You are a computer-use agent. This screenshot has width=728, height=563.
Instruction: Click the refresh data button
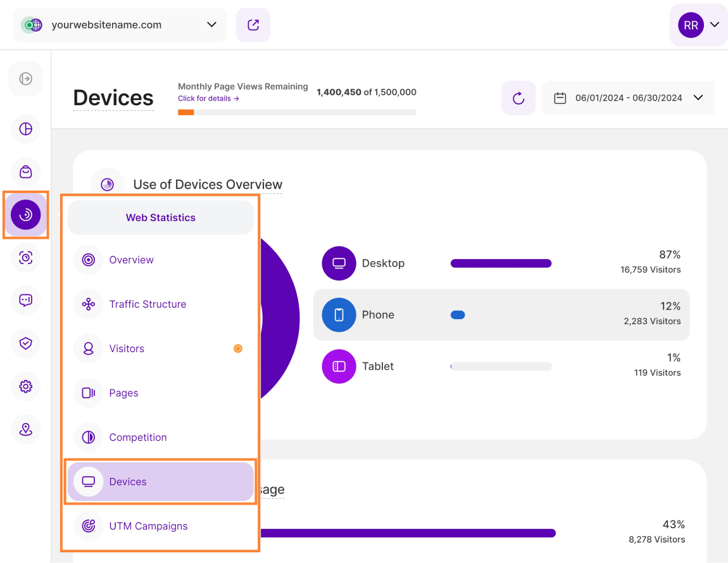518,98
